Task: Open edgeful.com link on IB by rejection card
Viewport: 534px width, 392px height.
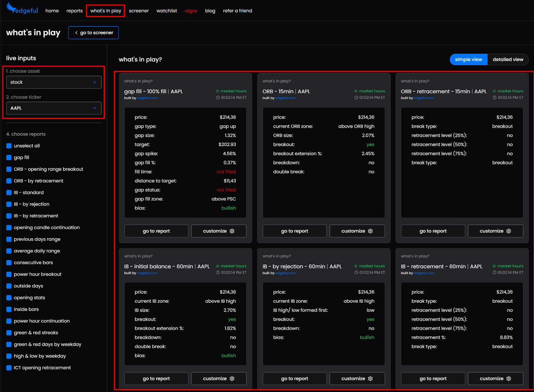Action: tap(285, 273)
